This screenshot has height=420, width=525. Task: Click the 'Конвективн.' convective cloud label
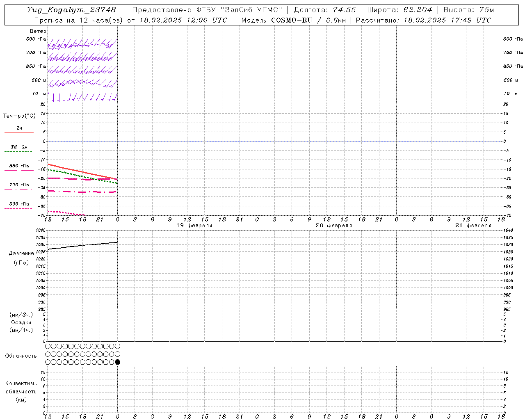21,383
